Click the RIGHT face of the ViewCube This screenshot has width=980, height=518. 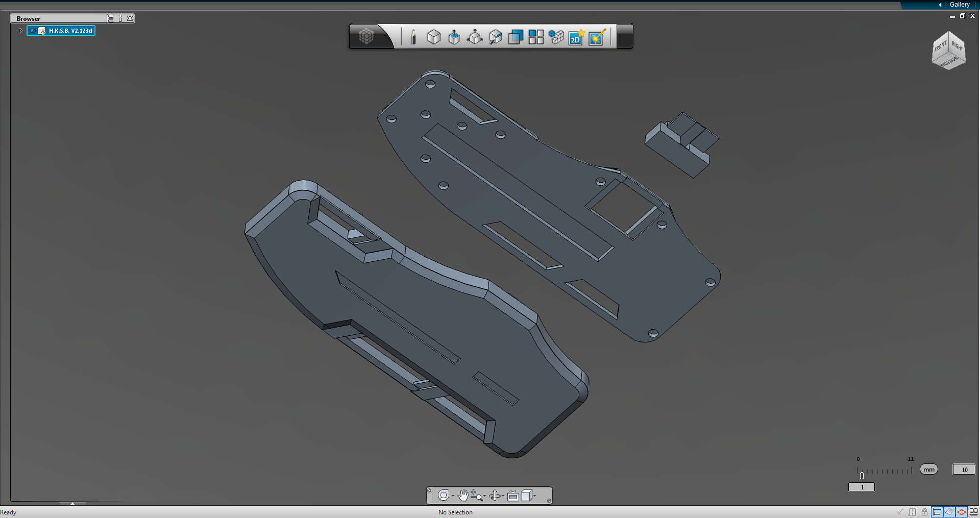click(x=957, y=46)
